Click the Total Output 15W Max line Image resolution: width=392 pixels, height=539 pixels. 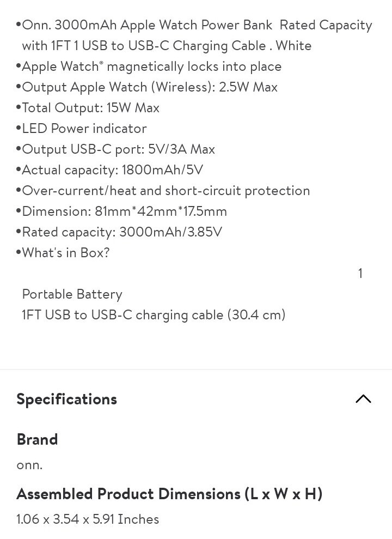point(90,108)
